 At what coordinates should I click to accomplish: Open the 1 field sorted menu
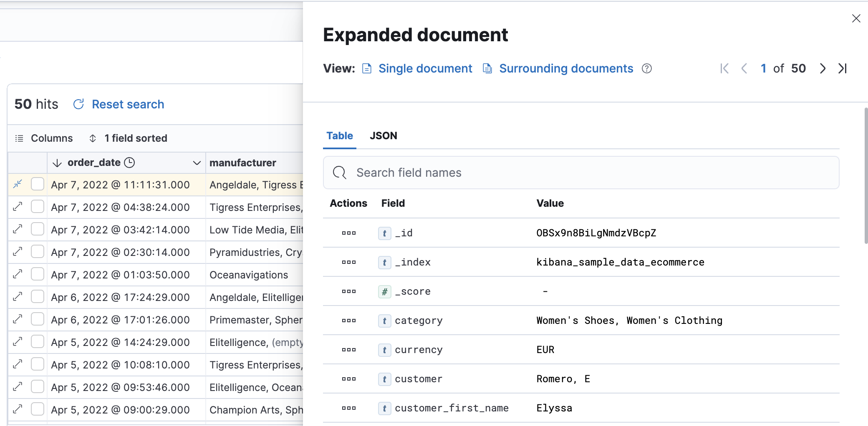[x=128, y=138]
